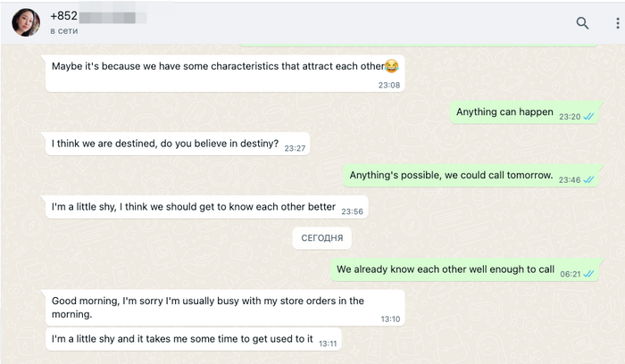
Task: Click the "characteristics that attract each other" message
Action: point(217,66)
